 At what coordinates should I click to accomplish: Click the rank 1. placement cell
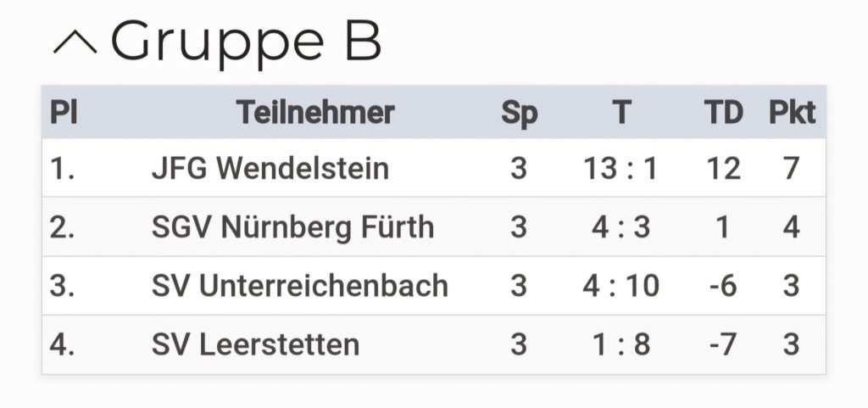(x=63, y=169)
